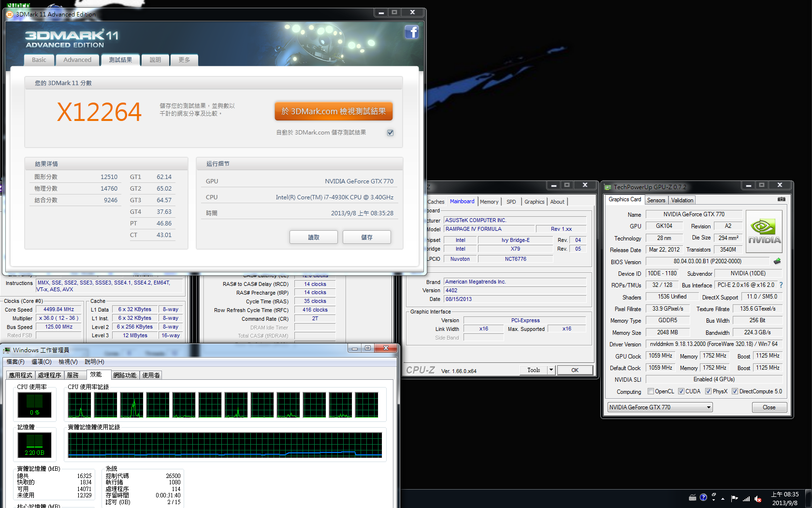Click the RAMPAGE IV FORMULA model field in CPU-Z

coord(490,229)
